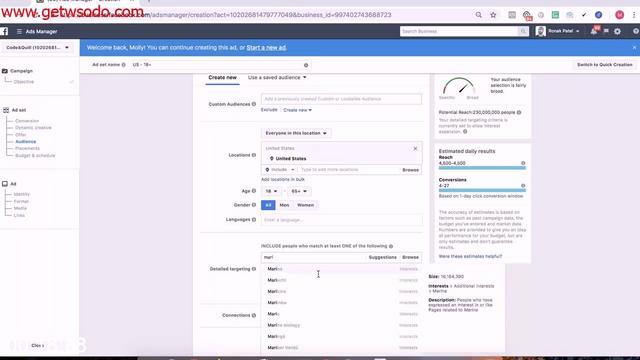Go to Conversion in the Ad set tree
640x360 pixels.
coord(27,121)
